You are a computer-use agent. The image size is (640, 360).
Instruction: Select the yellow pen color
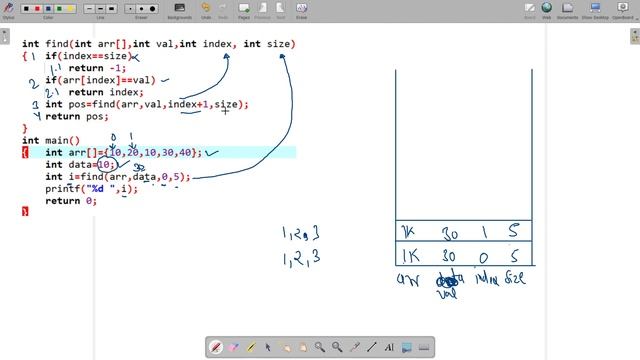70,9
